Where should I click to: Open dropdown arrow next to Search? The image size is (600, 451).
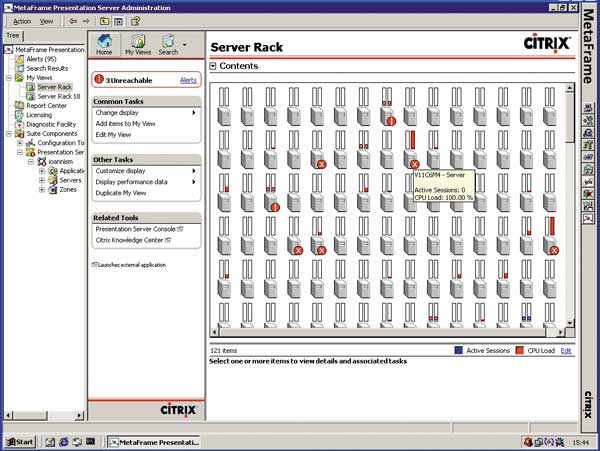(x=184, y=45)
